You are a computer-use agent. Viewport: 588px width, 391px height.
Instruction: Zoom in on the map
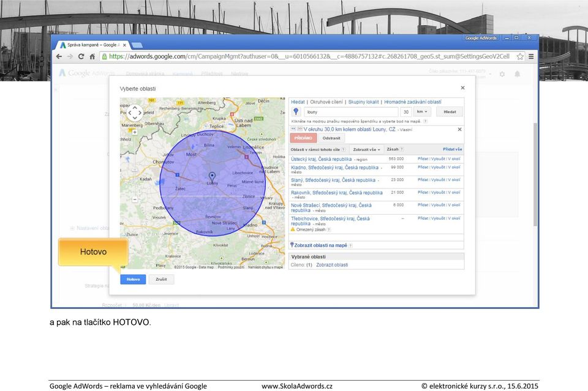point(135,132)
